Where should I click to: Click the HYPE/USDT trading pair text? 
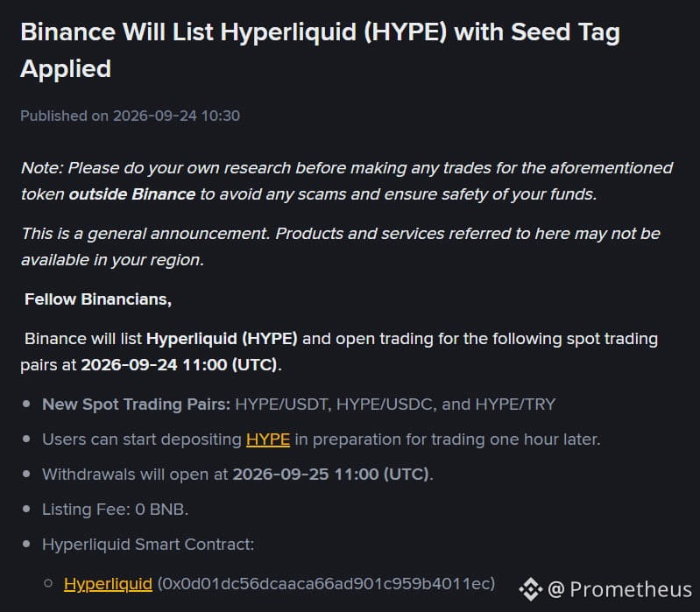[283, 404]
